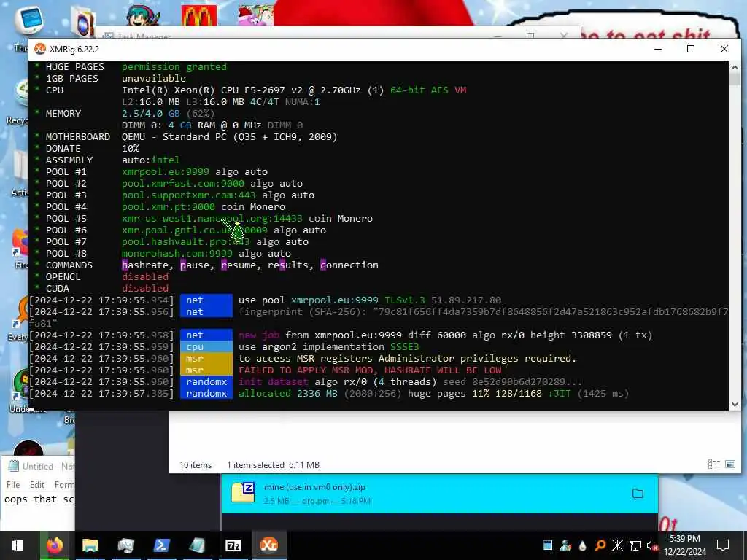Click the zip file icon in downloads
The width and height of the screenshot is (747, 560).
coord(243,493)
